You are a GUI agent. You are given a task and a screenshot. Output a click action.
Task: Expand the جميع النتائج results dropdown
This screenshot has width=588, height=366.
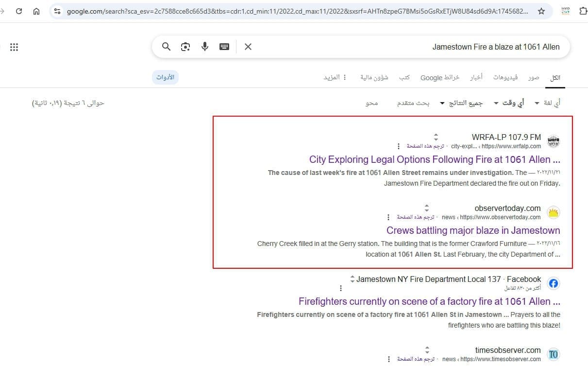pyautogui.click(x=461, y=103)
